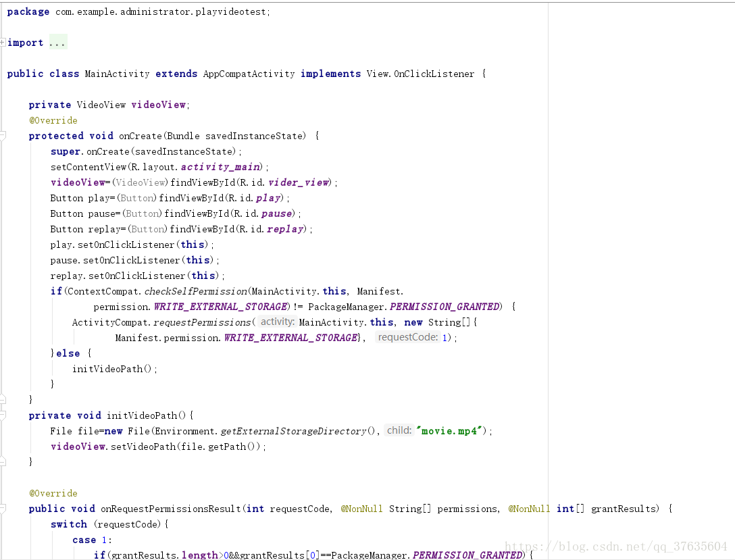Click the 'initVideoPath()' call inside the else block
735x560 pixels.
click(111, 370)
